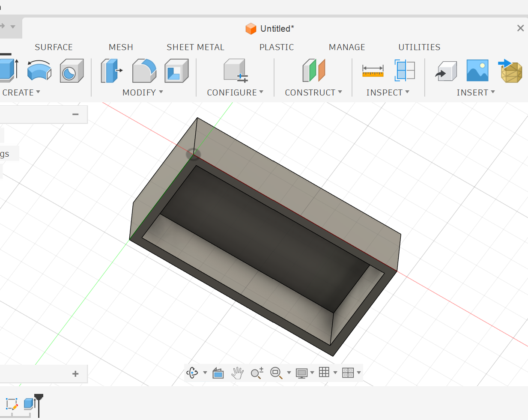Select the Extrude tool in Create
528x420 pixels.
(9, 70)
